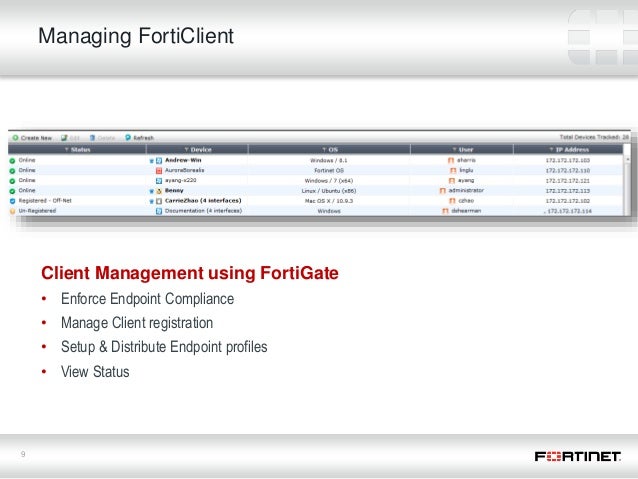Click IP address 172.172.172.103
The image size is (638, 479).
[568, 161]
